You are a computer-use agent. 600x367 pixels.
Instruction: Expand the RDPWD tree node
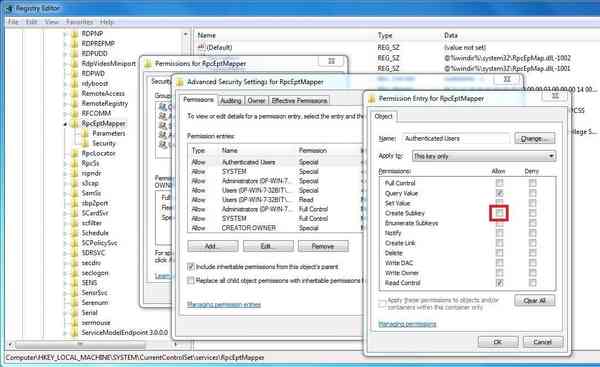pos(65,73)
